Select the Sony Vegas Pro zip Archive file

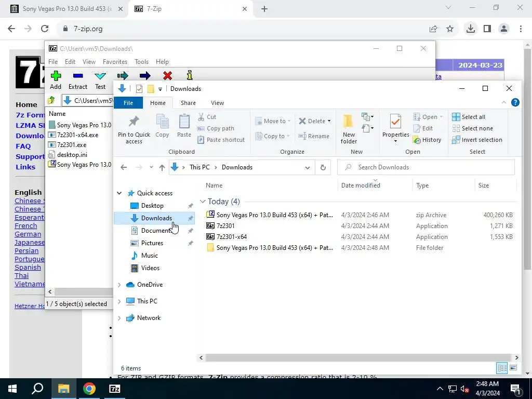[x=274, y=215]
